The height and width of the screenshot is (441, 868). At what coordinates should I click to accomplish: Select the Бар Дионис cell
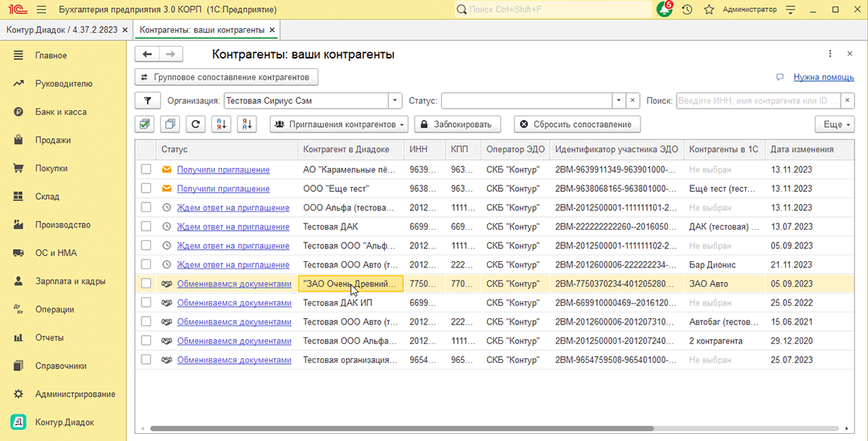click(724, 264)
